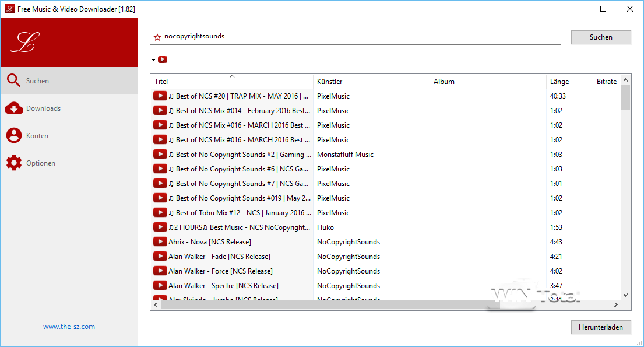
Task: Click the vertical scrollbar thumb of results list
Action: pyautogui.click(x=625, y=97)
